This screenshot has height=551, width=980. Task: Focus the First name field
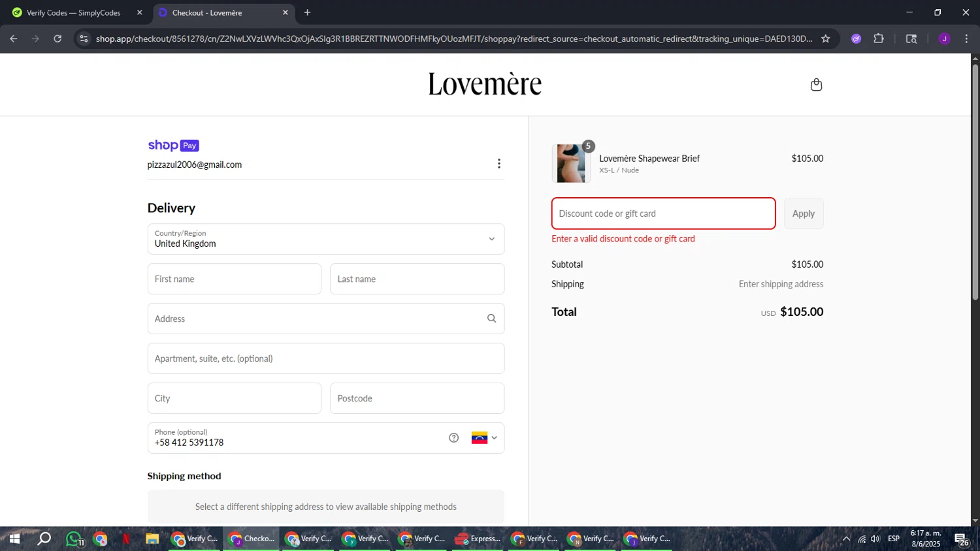(235, 279)
